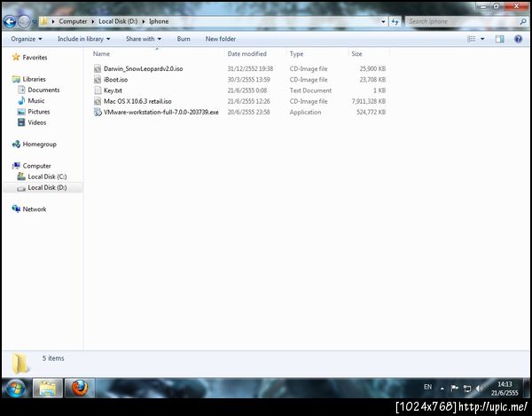Open the address bar history dropdown
The height and width of the screenshot is (416, 532).
pyautogui.click(x=383, y=21)
